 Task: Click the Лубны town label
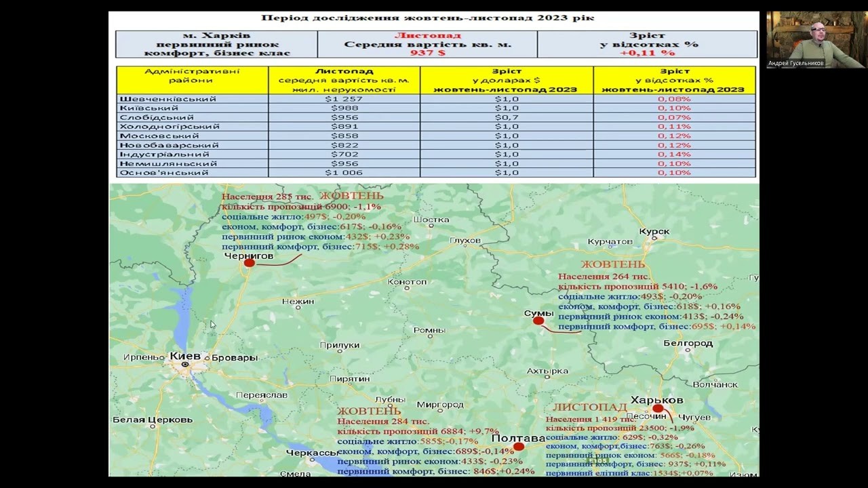(x=389, y=400)
